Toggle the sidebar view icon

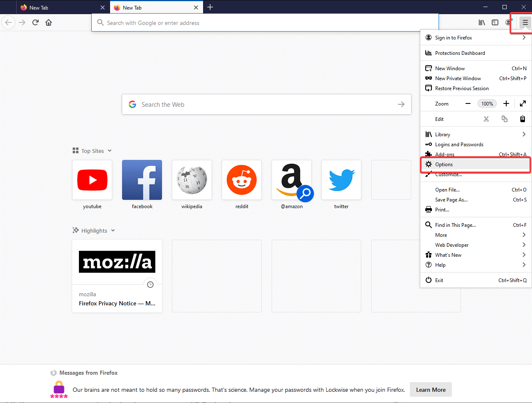495,22
